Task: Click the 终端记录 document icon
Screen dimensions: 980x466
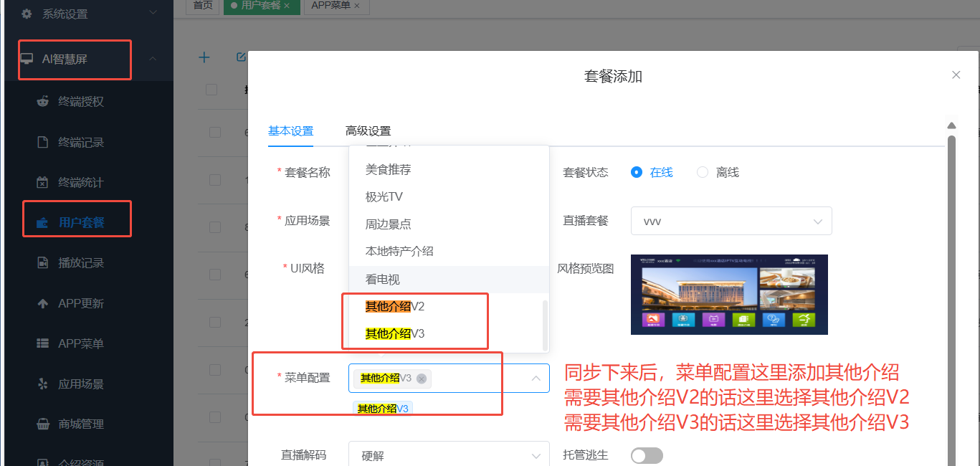Action: point(42,142)
